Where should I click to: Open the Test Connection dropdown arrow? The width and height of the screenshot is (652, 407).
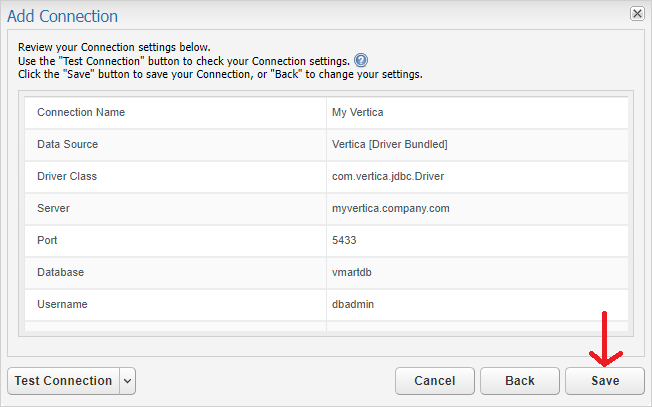pyautogui.click(x=128, y=381)
